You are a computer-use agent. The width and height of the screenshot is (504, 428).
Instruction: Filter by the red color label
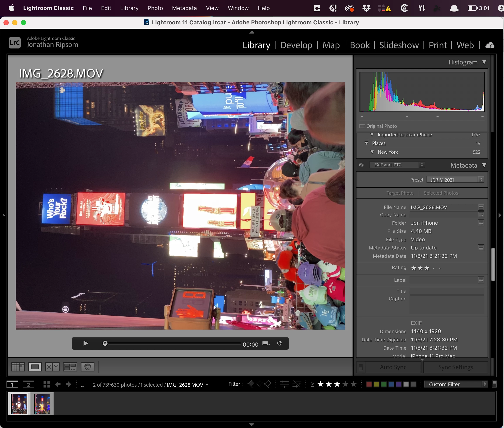pos(369,384)
